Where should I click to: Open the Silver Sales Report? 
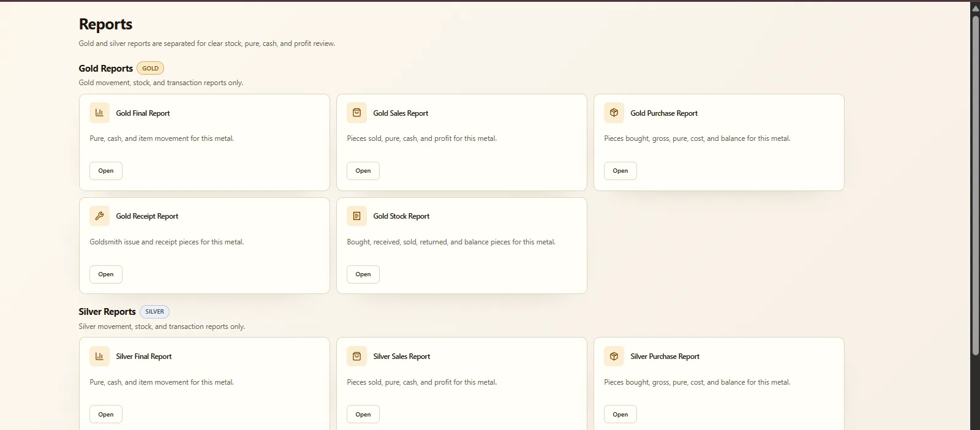[363, 414]
